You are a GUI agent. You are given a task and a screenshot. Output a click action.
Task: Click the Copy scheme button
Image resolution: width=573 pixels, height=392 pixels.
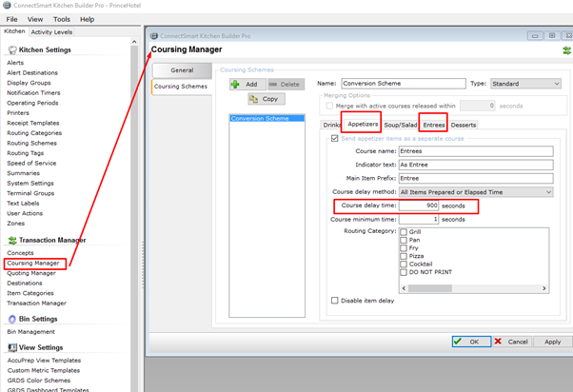coord(264,99)
